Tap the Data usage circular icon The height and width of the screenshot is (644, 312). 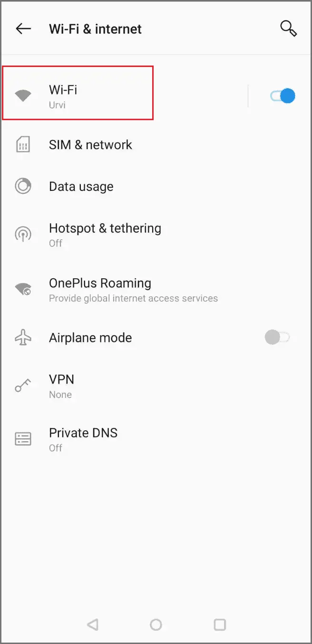click(22, 186)
